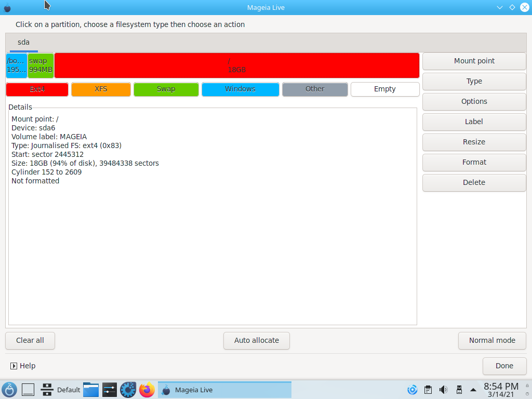
Task: Click the 'Mount point: /' detail line
Action: click(x=35, y=119)
